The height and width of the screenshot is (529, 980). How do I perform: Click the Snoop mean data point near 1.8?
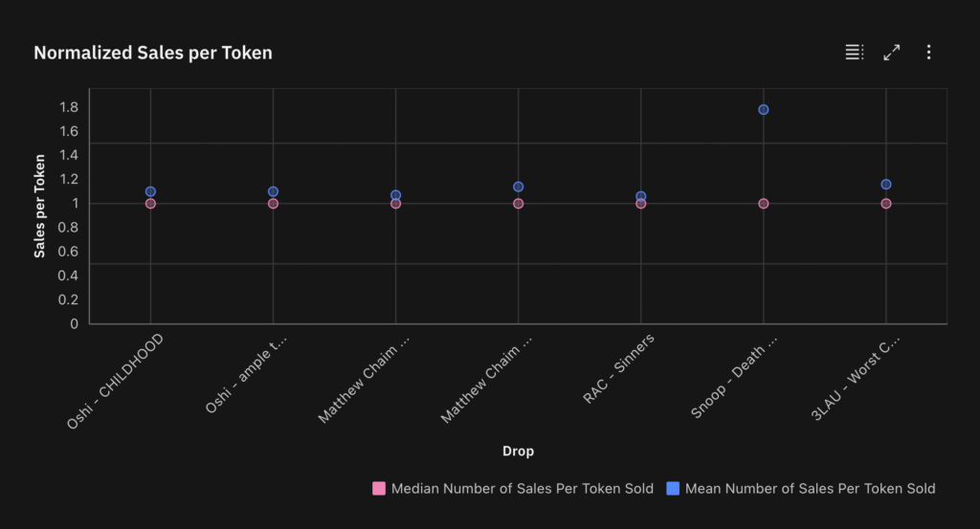764,110
